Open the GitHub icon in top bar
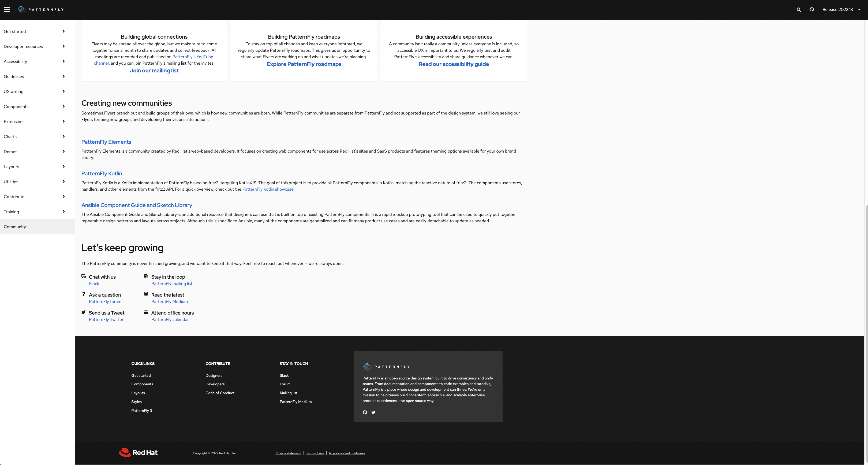Viewport: 868px width, 465px height. (x=812, y=9)
